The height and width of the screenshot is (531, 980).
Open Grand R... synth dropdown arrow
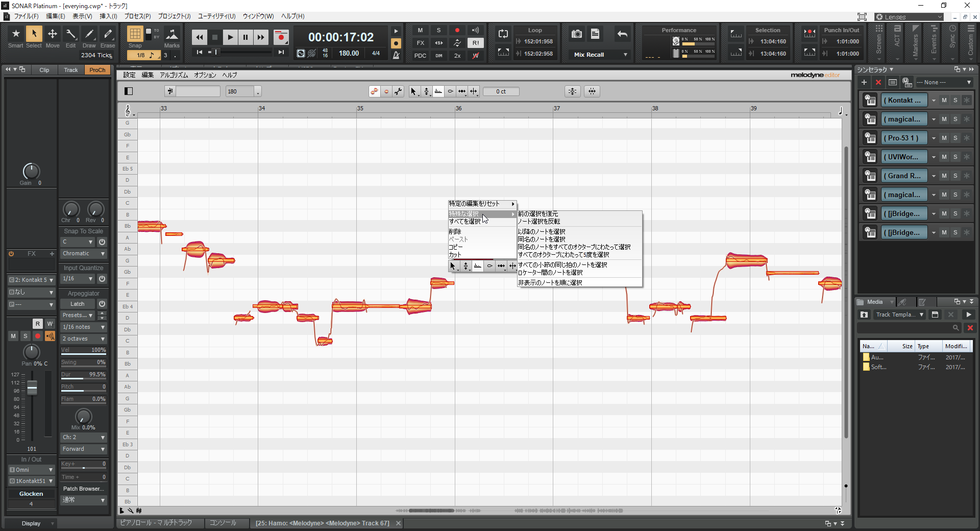934,176
